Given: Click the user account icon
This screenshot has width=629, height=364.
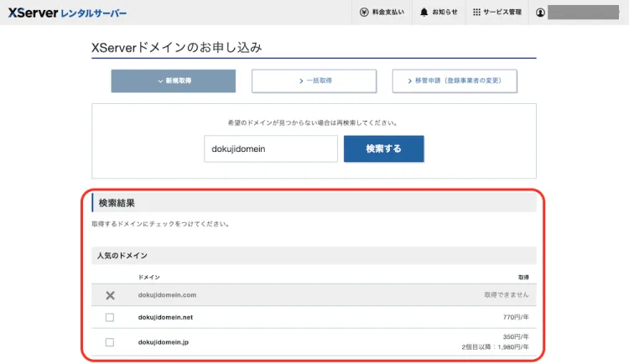Looking at the screenshot, I should pos(540,13).
